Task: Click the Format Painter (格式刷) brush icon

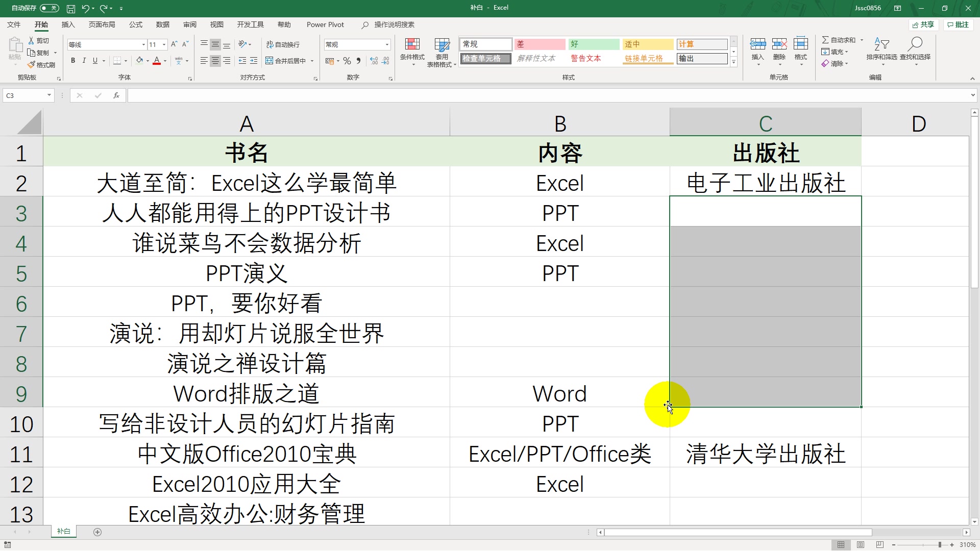Action: tap(31, 65)
